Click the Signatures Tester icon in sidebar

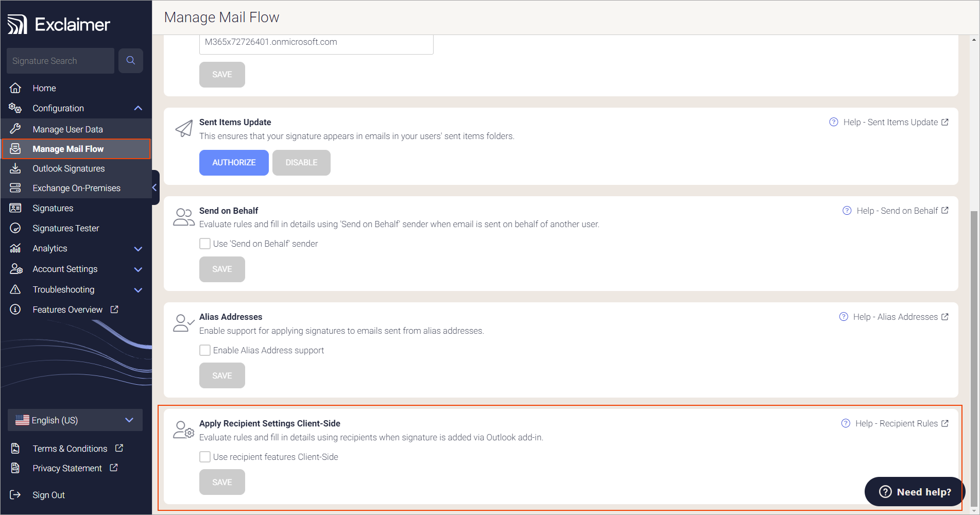15,228
